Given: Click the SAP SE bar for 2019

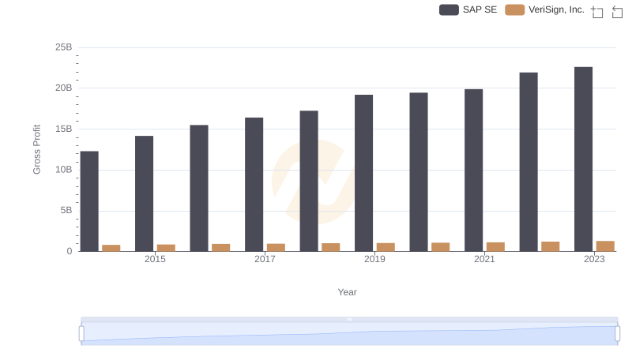Looking at the screenshot, I should point(363,173).
